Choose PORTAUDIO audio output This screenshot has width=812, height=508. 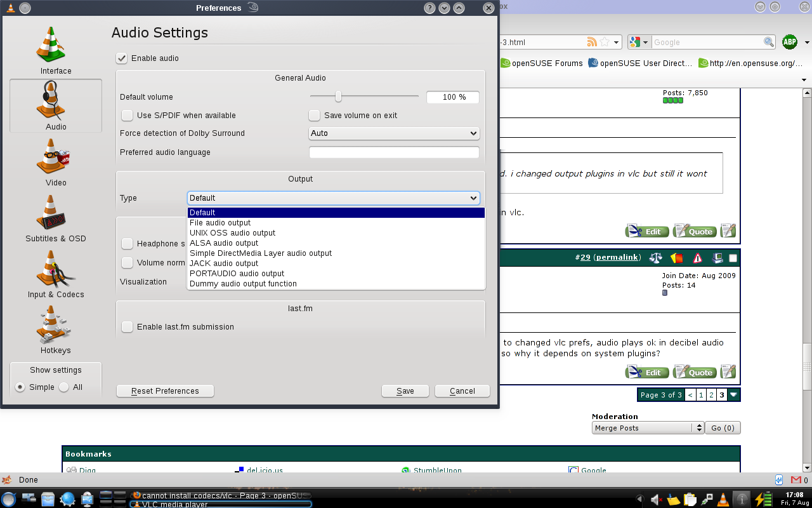click(x=336, y=274)
